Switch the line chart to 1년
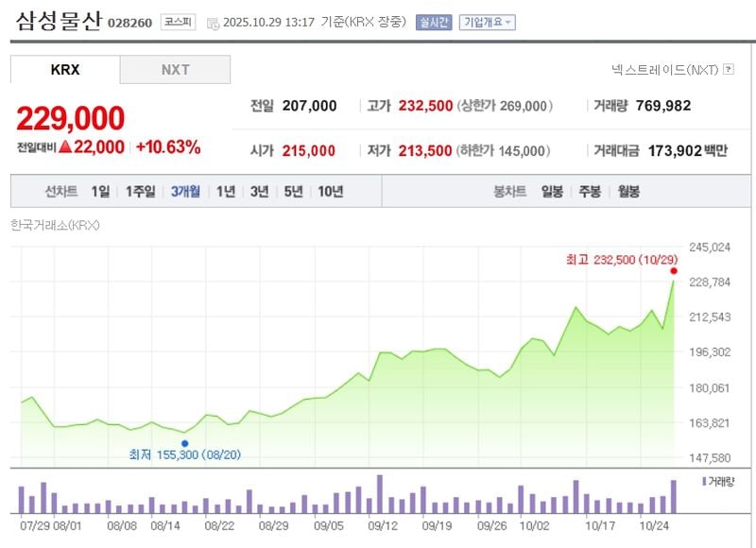Image resolution: width=756 pixels, height=548 pixels. (x=225, y=191)
